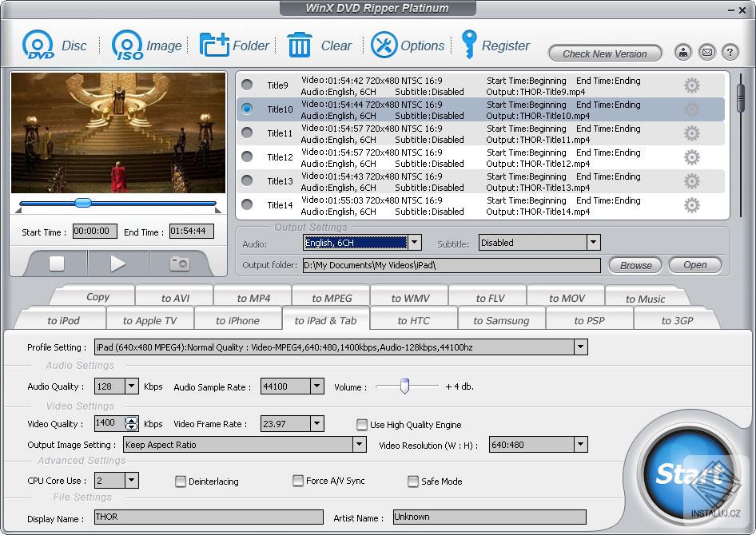Expand the Profile Setting dropdown

click(x=581, y=347)
